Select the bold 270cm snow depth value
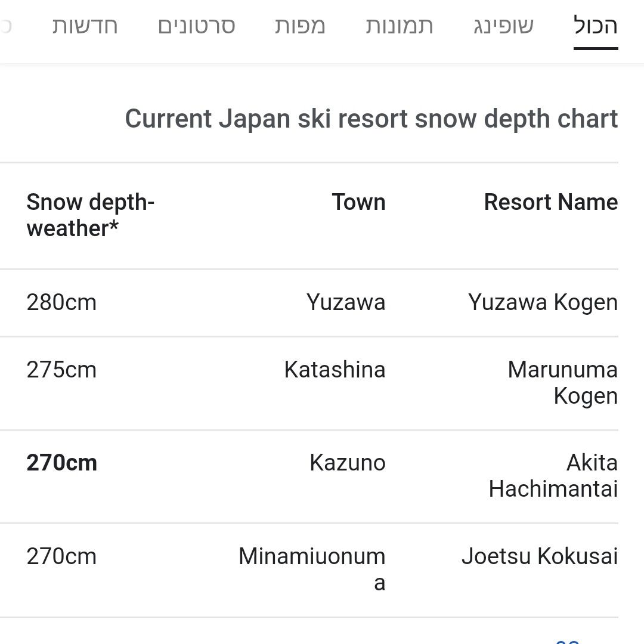Screen dimensions: 644x644 [x=61, y=463]
